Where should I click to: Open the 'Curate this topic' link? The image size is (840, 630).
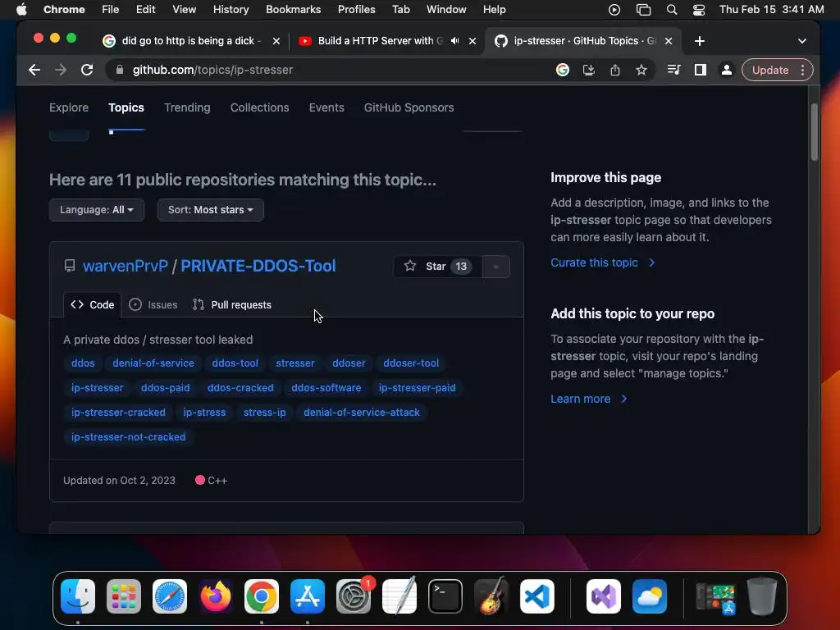603,262
